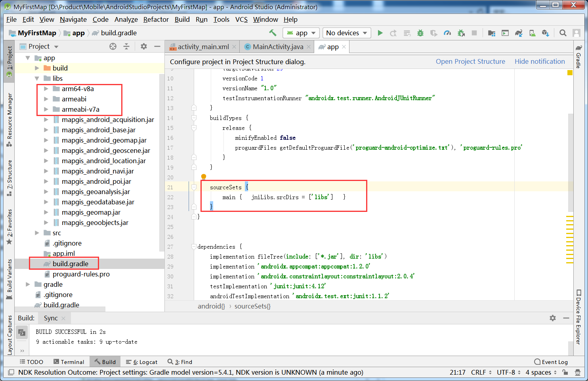Click the Collapse All icon in Project panel
The width and height of the screenshot is (588, 381).
tap(126, 46)
